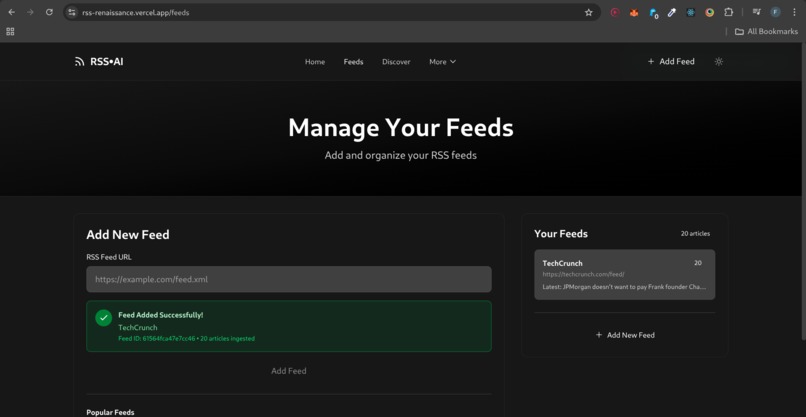Open the TechCrunch feed card
The image size is (806, 417).
(x=624, y=275)
